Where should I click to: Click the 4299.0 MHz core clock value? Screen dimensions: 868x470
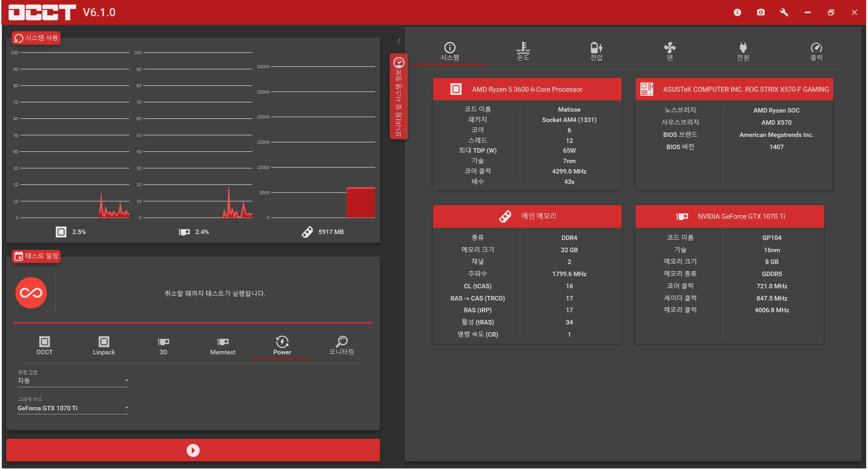click(569, 171)
